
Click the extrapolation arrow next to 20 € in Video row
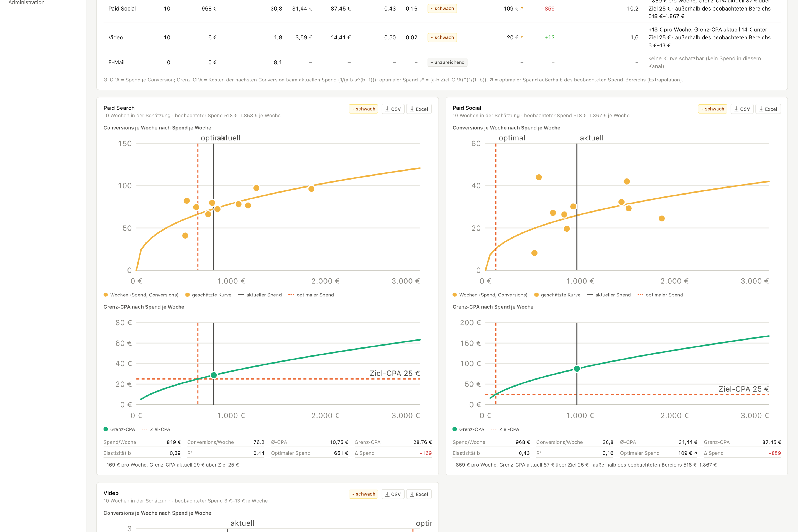[x=522, y=38]
